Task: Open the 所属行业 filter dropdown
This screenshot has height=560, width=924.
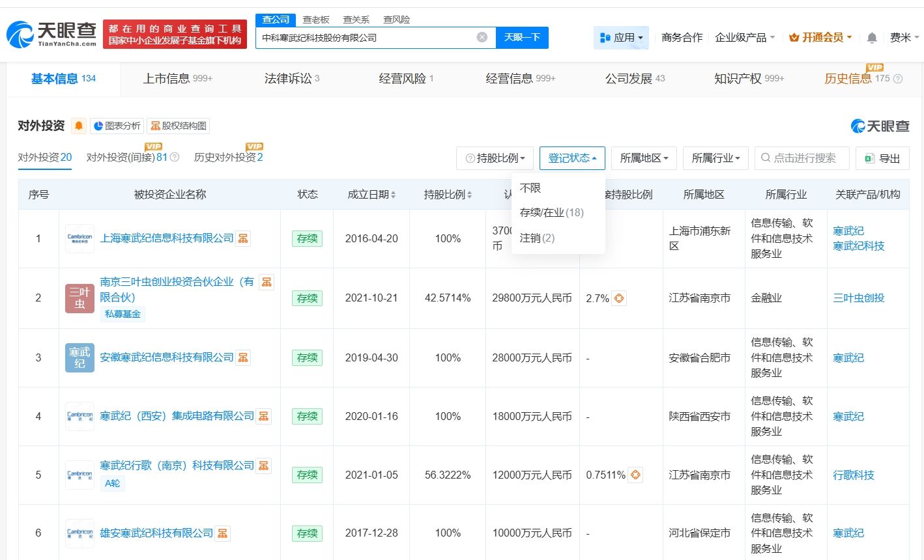Action: point(715,158)
